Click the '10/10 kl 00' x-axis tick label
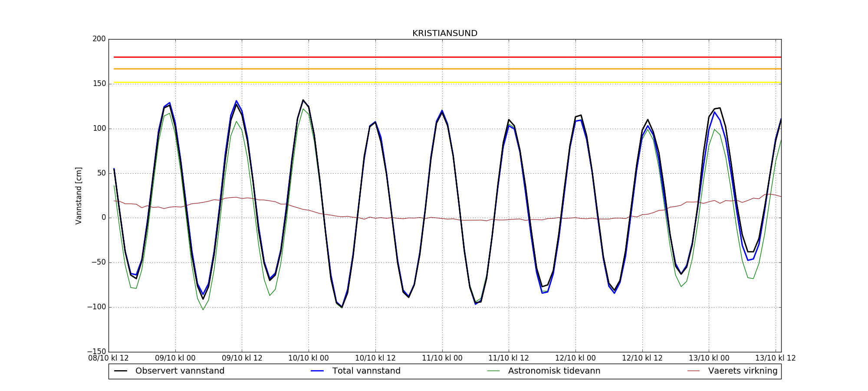 point(309,358)
